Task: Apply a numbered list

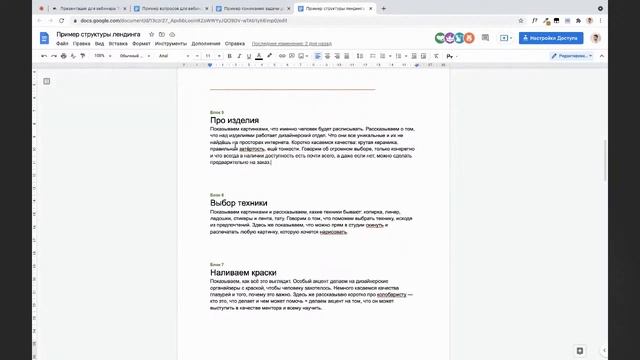Action: 398,56
